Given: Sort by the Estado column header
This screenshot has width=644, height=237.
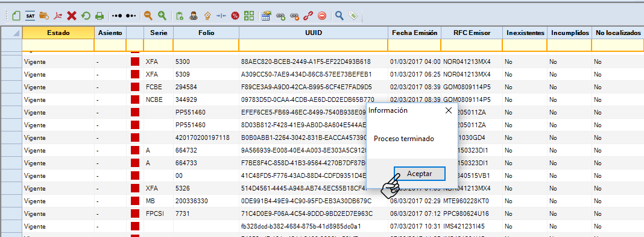Looking at the screenshot, I should (x=58, y=33).
